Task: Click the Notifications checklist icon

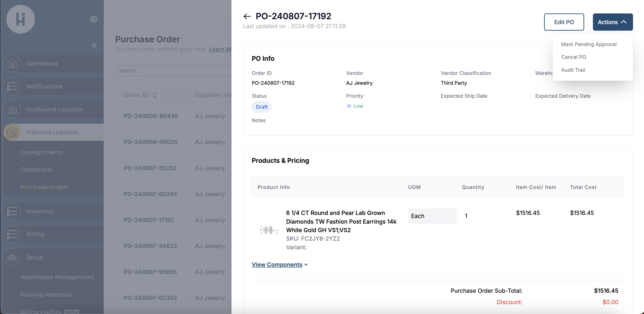Action: [x=12, y=86]
